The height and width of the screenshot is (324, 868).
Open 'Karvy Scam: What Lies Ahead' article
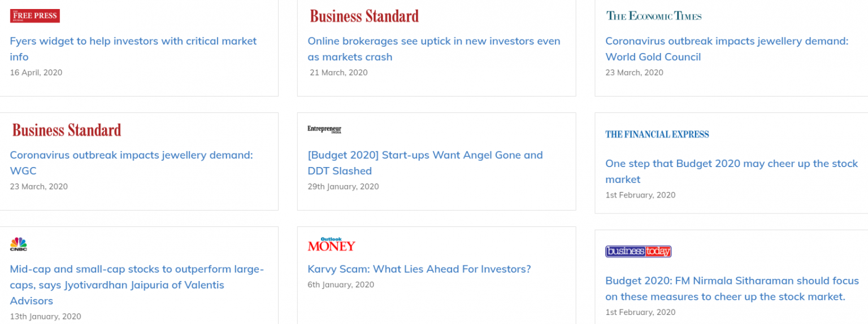click(419, 269)
